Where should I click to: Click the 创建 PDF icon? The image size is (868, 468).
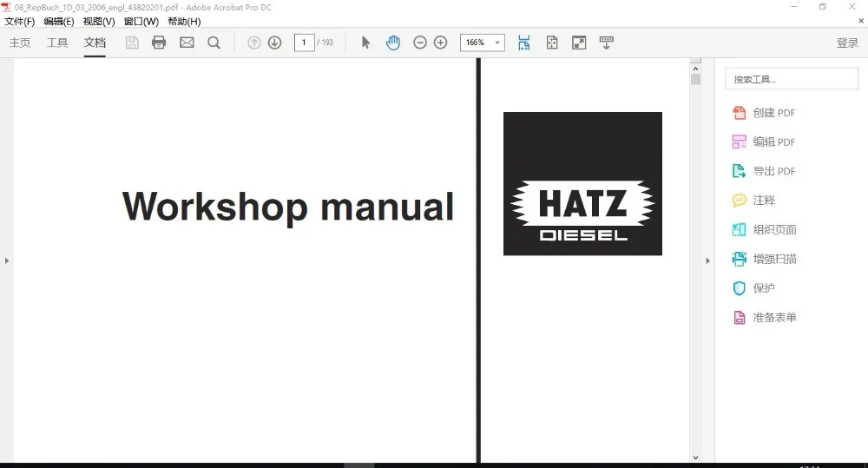(x=739, y=113)
